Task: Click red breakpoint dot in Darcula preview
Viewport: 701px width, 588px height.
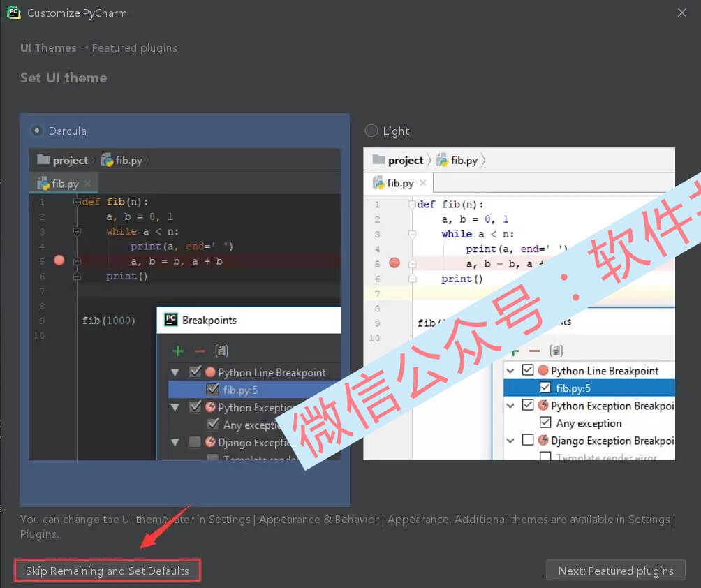Action: (x=59, y=260)
